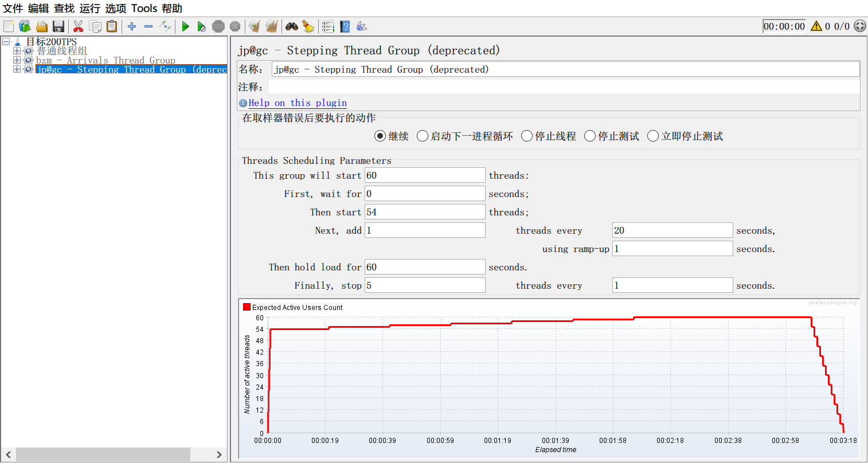This screenshot has height=463, width=868.
Task: Click the warning triangle error log icon
Action: [x=816, y=26]
